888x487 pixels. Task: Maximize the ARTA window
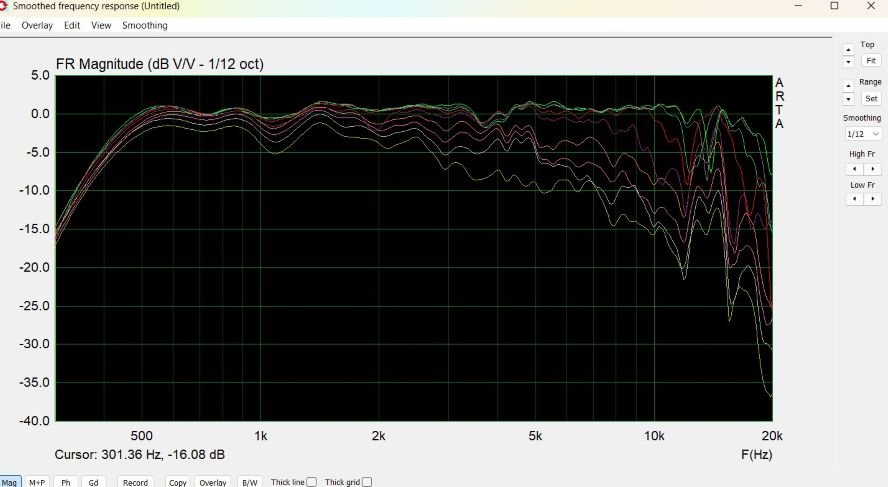pyautogui.click(x=834, y=6)
